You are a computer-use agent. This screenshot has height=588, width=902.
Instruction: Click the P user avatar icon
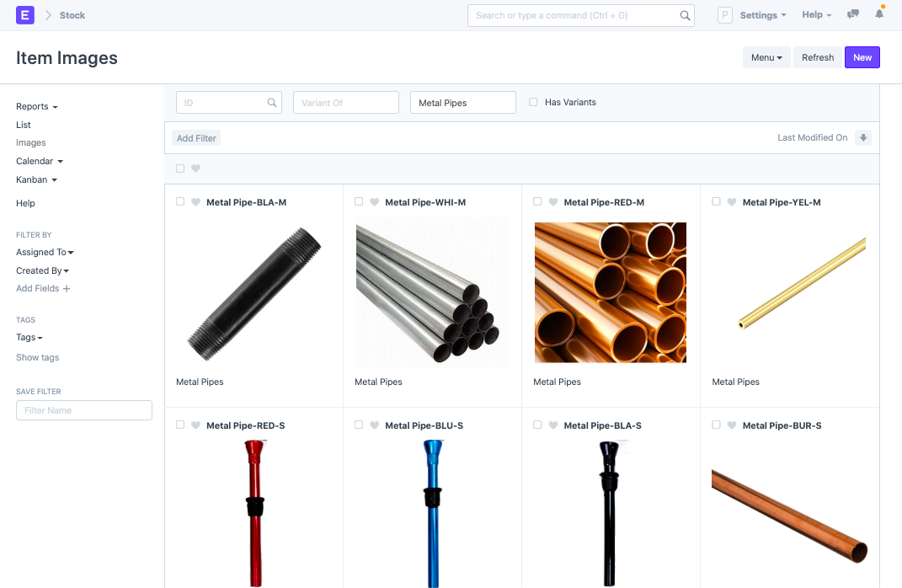725,15
